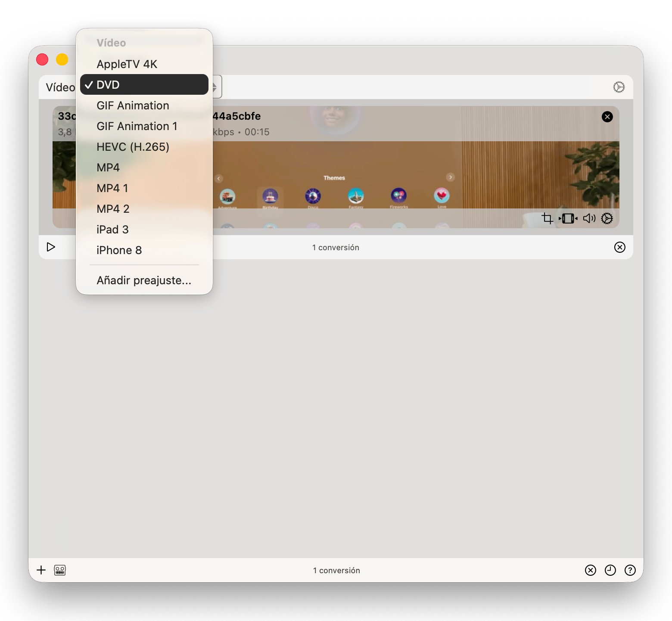Viewport: 672px width, 621px height.
Task: Click the 00:15 duration text
Action: click(x=257, y=132)
